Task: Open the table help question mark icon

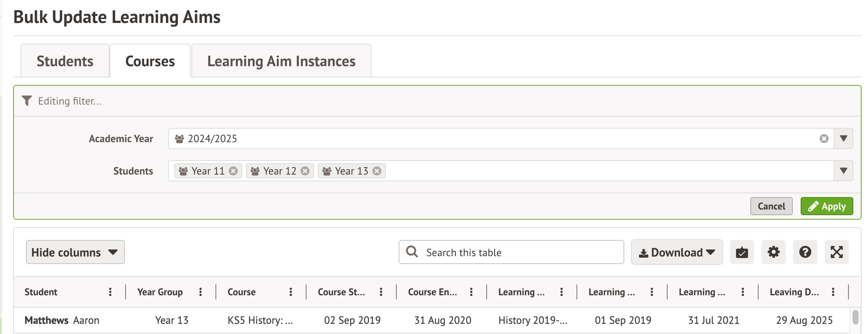Action: click(805, 252)
